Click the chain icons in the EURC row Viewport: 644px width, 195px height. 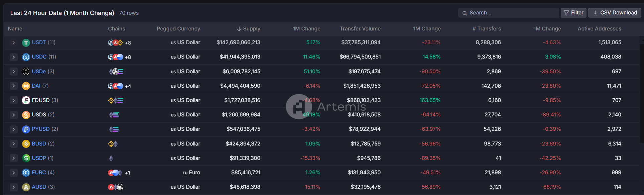pos(115,173)
